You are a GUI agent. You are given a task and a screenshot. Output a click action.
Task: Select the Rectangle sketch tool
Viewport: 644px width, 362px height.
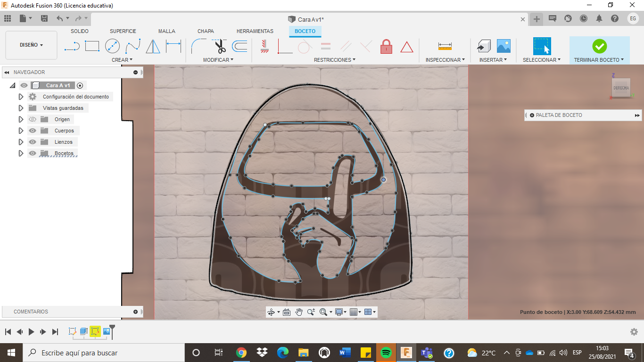92,45
